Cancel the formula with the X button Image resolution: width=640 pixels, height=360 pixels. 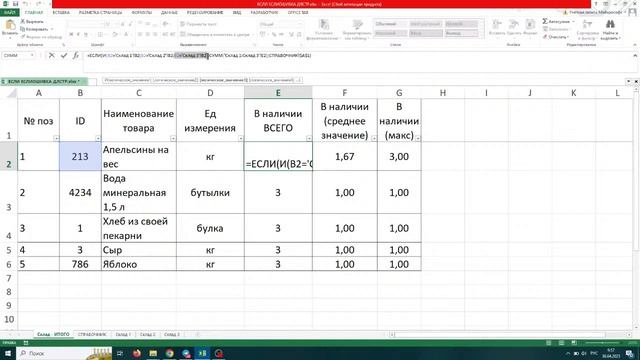(x=51, y=56)
